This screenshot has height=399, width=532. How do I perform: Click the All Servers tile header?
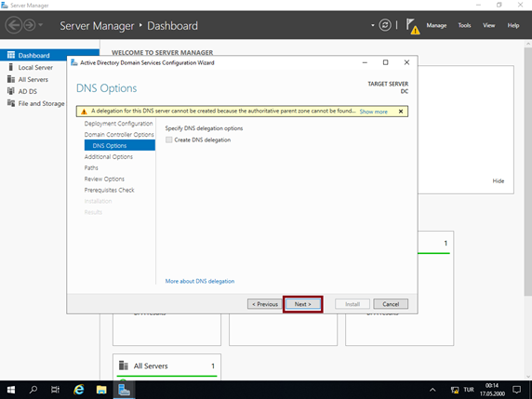(151, 366)
